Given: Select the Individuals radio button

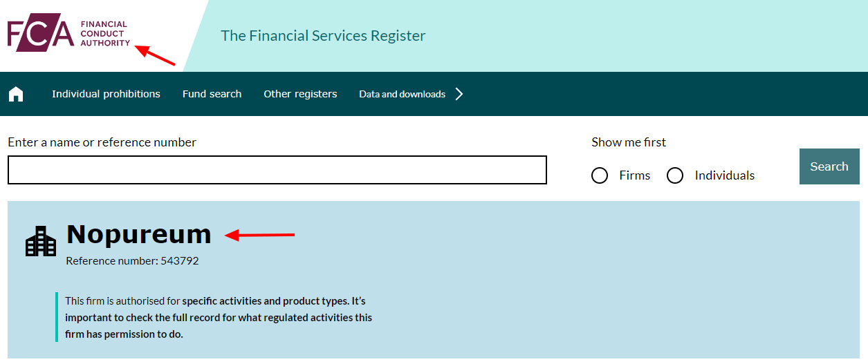Looking at the screenshot, I should click(x=675, y=175).
